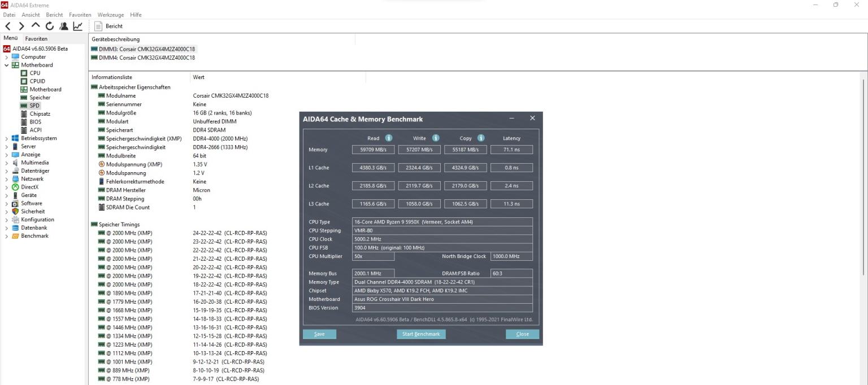Click the Konfiguration tree icon

coord(15,220)
